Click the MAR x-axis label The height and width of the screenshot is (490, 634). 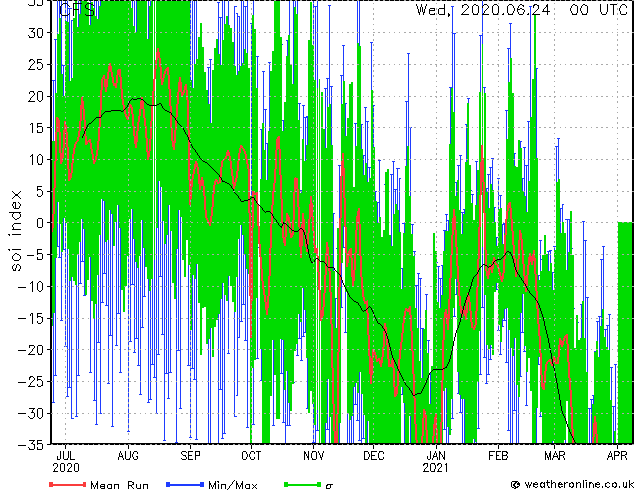555,456
